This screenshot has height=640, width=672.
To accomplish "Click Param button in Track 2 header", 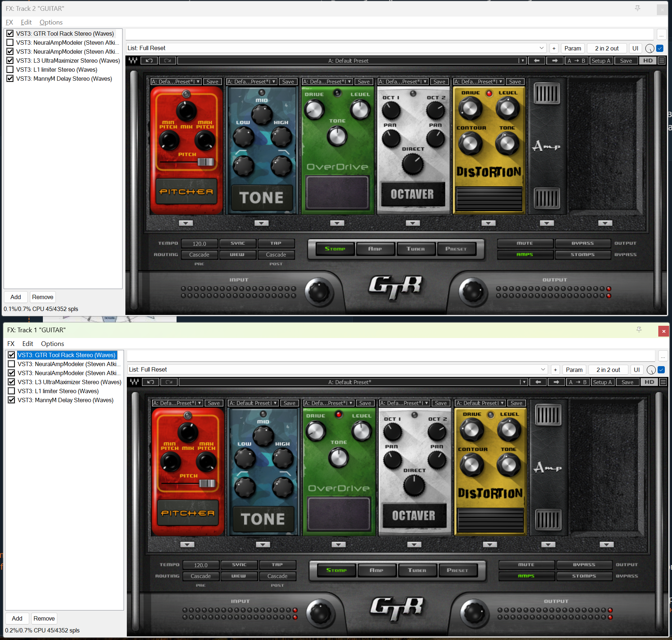I will pyautogui.click(x=573, y=48).
